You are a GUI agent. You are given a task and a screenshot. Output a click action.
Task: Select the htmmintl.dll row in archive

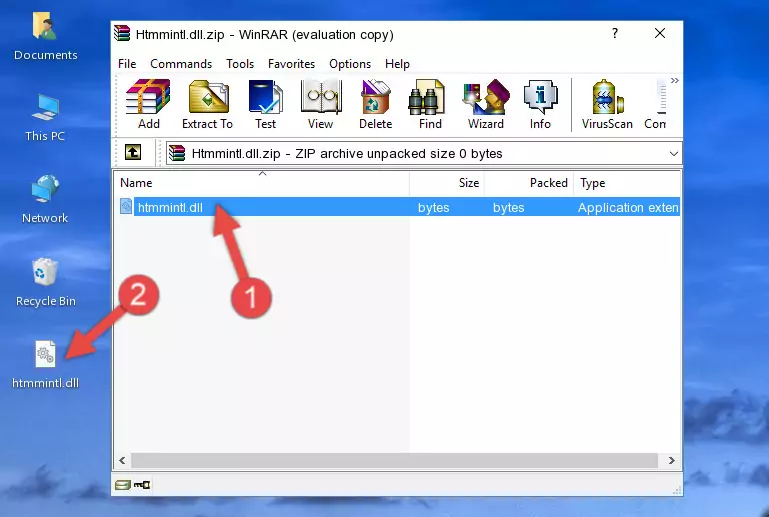pyautogui.click(x=399, y=207)
